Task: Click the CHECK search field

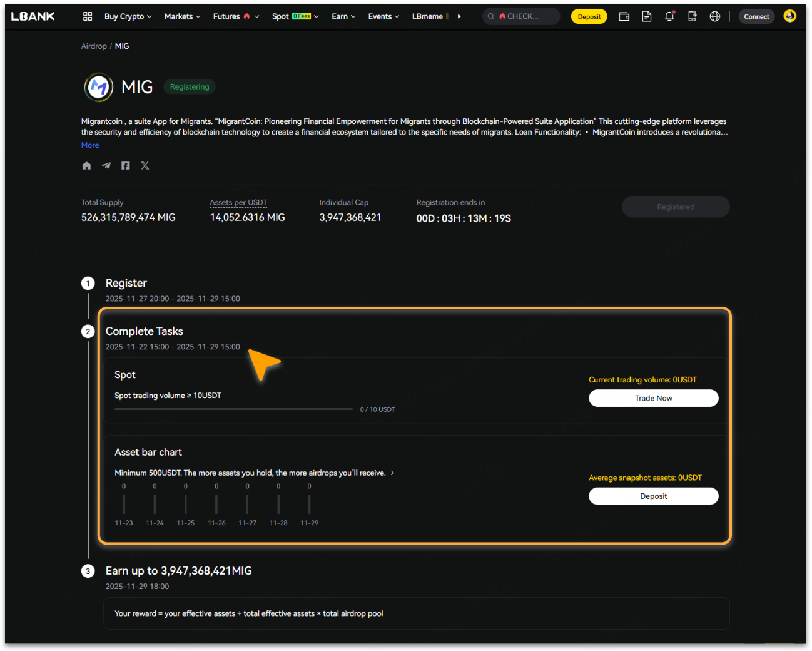Action: [x=523, y=17]
